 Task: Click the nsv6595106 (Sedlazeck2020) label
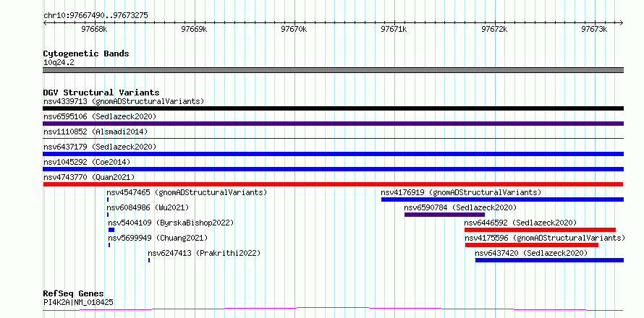coord(100,116)
